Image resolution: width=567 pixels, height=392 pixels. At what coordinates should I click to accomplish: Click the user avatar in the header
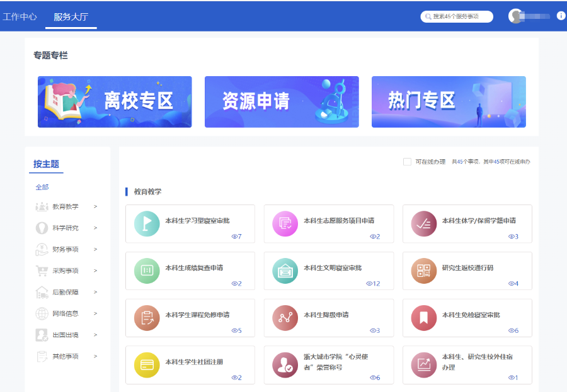click(515, 16)
